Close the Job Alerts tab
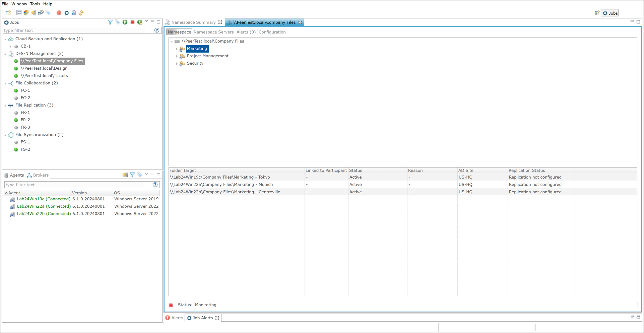644x333 pixels. click(217, 318)
